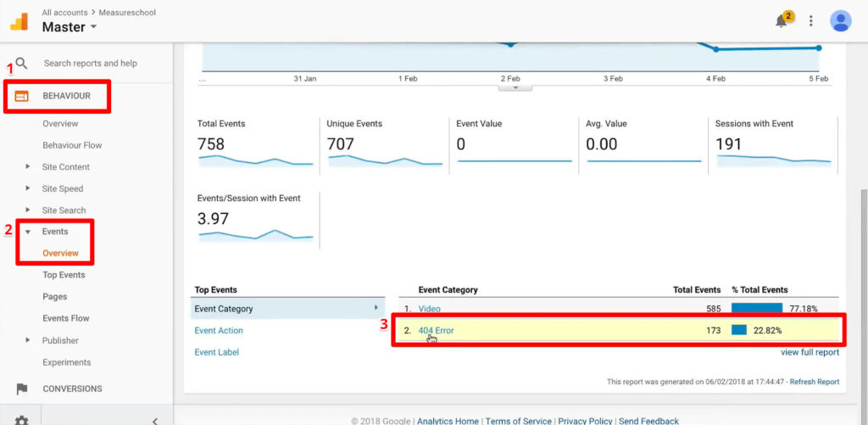Expand the Site Content section
868x425 pixels.
pos(28,167)
